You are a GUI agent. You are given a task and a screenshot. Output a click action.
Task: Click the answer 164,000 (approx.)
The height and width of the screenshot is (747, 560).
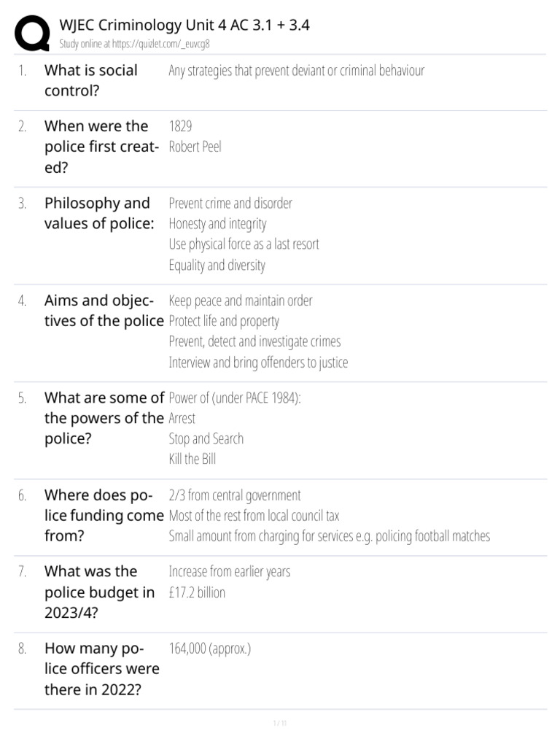pyautogui.click(x=210, y=649)
